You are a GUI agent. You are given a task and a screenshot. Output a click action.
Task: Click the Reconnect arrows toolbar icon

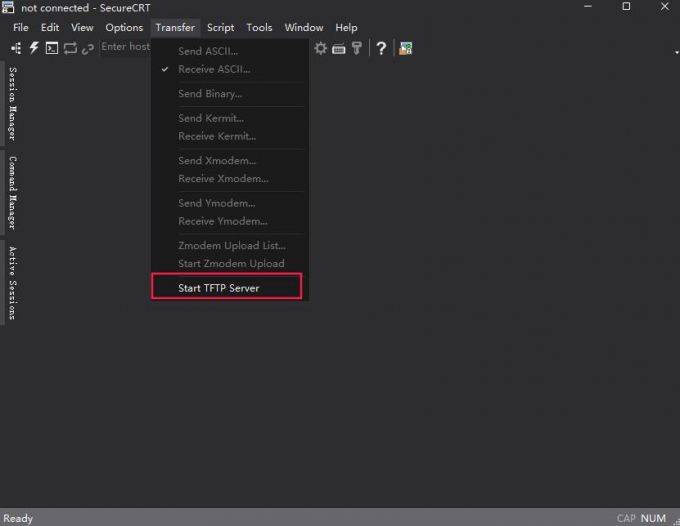click(x=70, y=48)
